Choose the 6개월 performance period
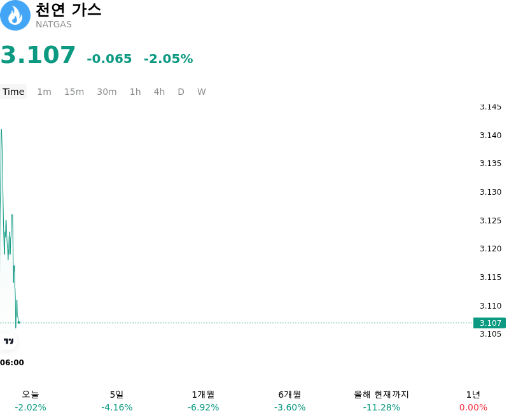Image resolution: width=509 pixels, height=420 pixels. point(290,401)
